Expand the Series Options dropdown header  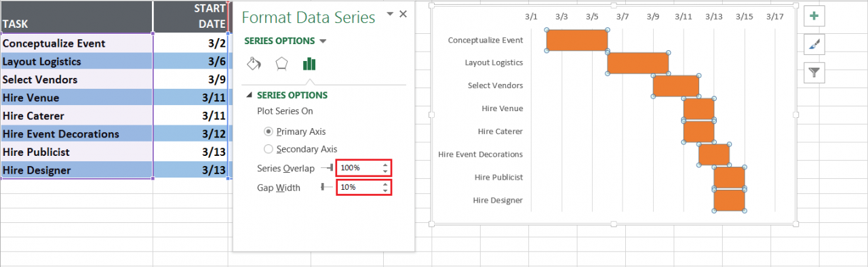[285, 41]
